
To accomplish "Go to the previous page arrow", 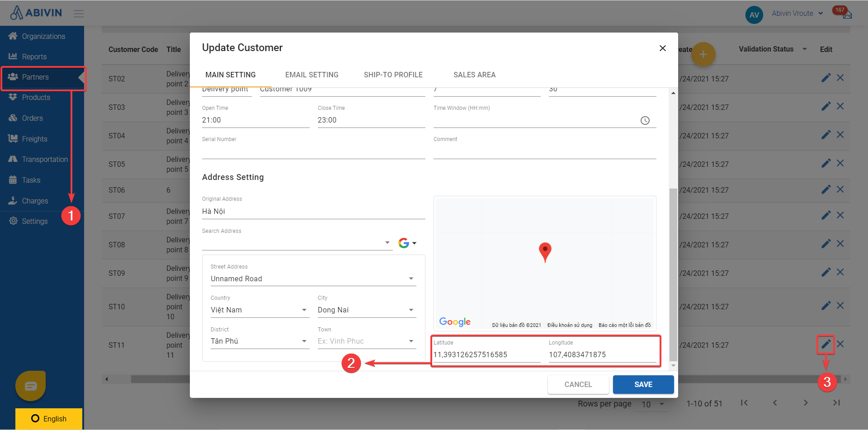I will click(x=775, y=402).
